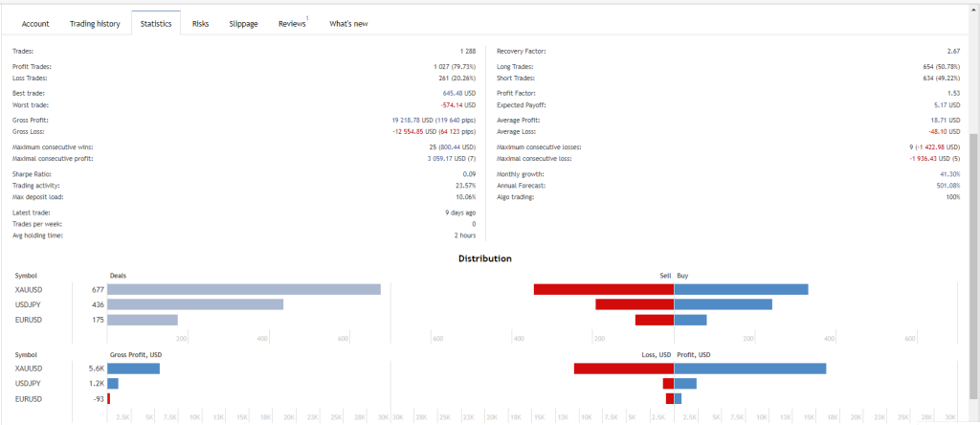Click Max deposit load value 10.06%
The height and width of the screenshot is (425, 980).
pos(466,197)
